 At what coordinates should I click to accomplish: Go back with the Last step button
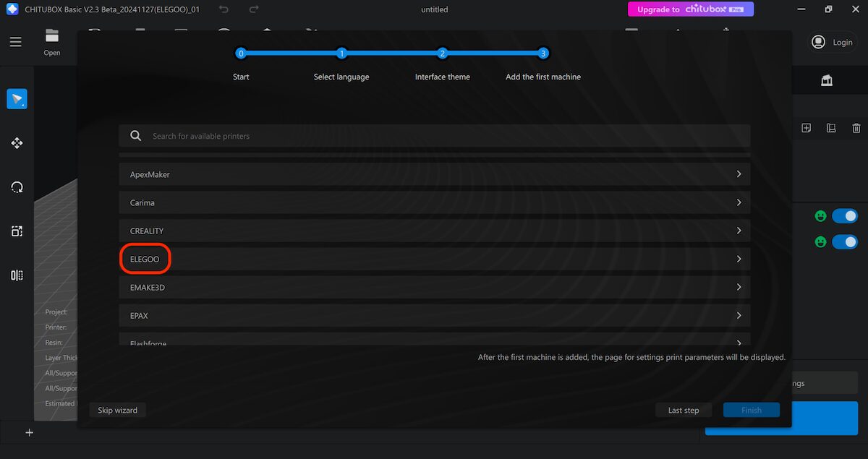click(684, 410)
